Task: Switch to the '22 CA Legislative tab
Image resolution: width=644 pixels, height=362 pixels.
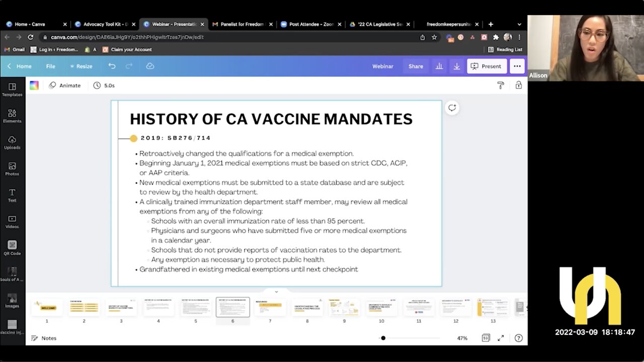Action: pyautogui.click(x=380, y=24)
